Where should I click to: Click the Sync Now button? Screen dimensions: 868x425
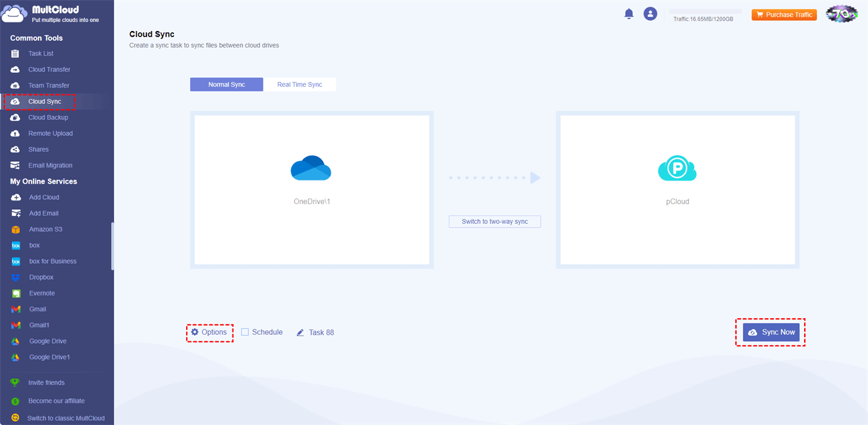coord(771,333)
